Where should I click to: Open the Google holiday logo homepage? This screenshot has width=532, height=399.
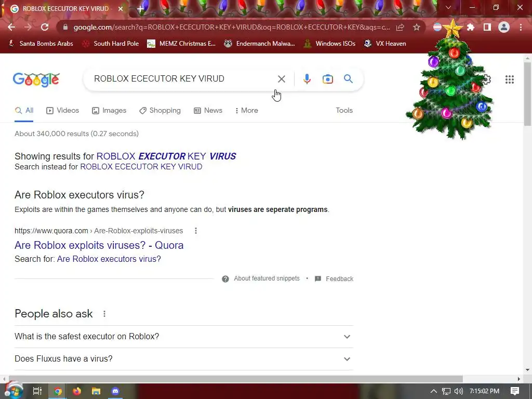tap(36, 79)
